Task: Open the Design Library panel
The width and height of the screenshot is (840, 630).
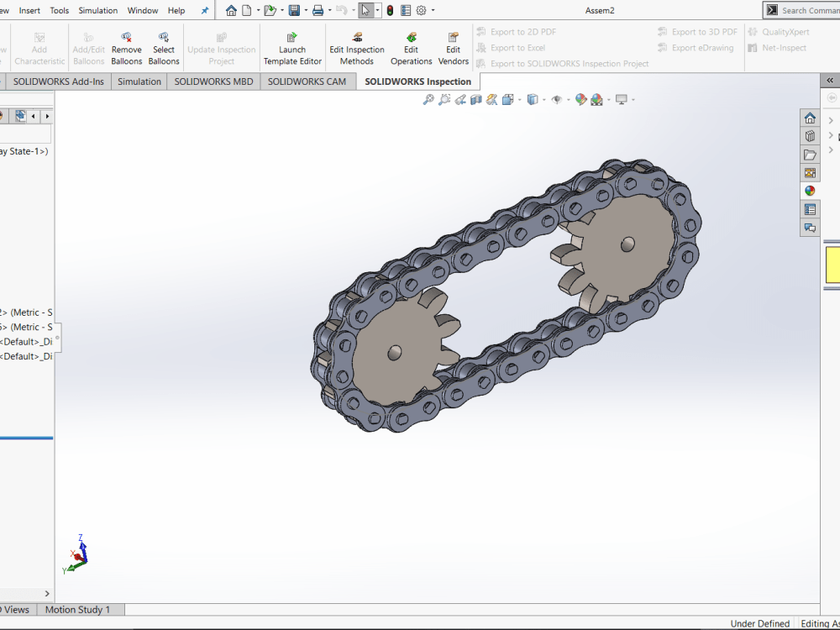Action: [810, 136]
